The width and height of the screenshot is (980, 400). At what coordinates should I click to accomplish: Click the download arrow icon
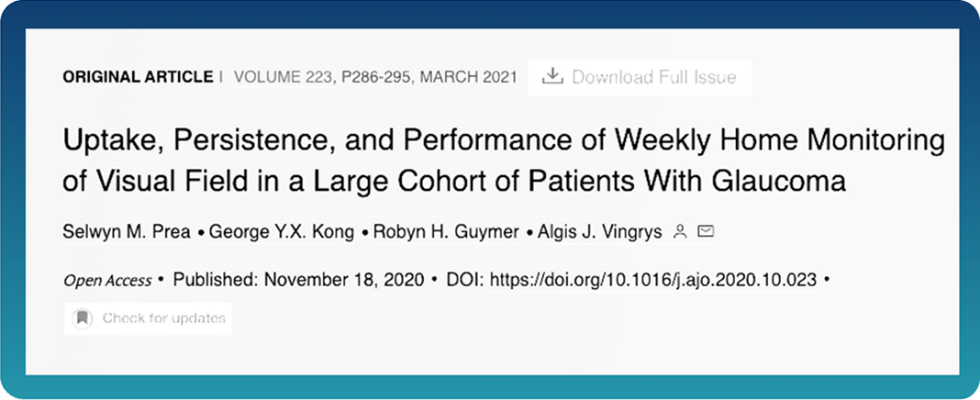(x=551, y=77)
